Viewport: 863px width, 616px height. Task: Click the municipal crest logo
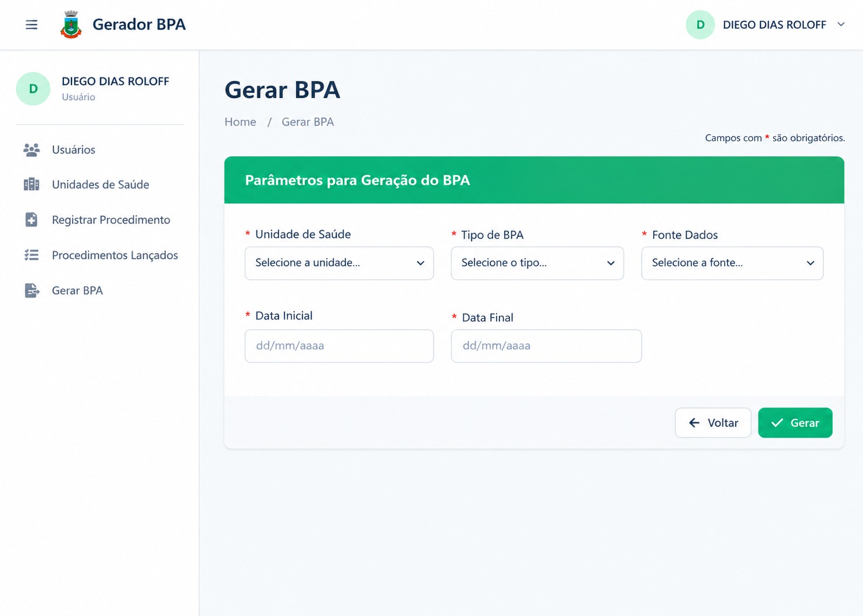coord(71,24)
